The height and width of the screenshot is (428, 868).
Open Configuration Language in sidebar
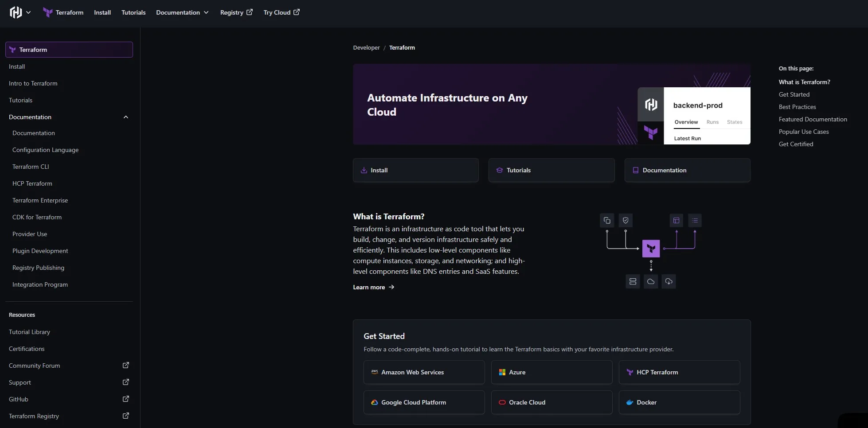(x=45, y=150)
